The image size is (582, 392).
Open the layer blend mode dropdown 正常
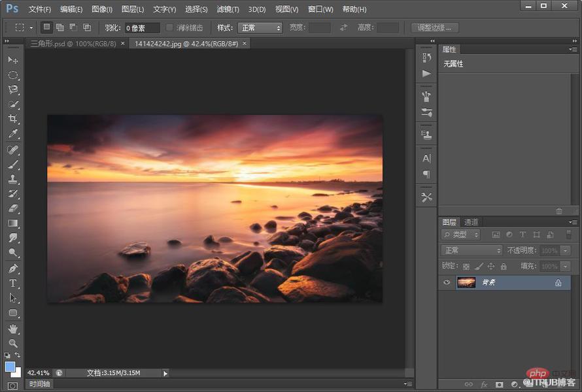coord(471,251)
